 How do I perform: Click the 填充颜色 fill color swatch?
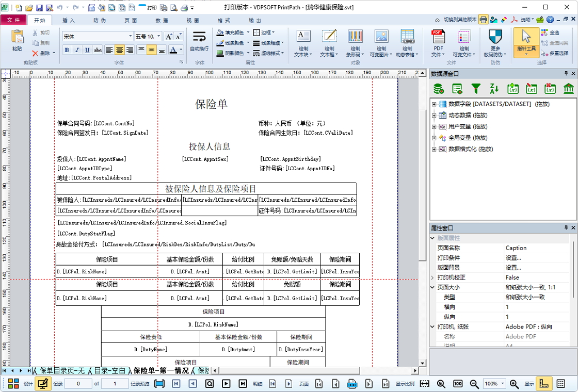pyautogui.click(x=220, y=32)
